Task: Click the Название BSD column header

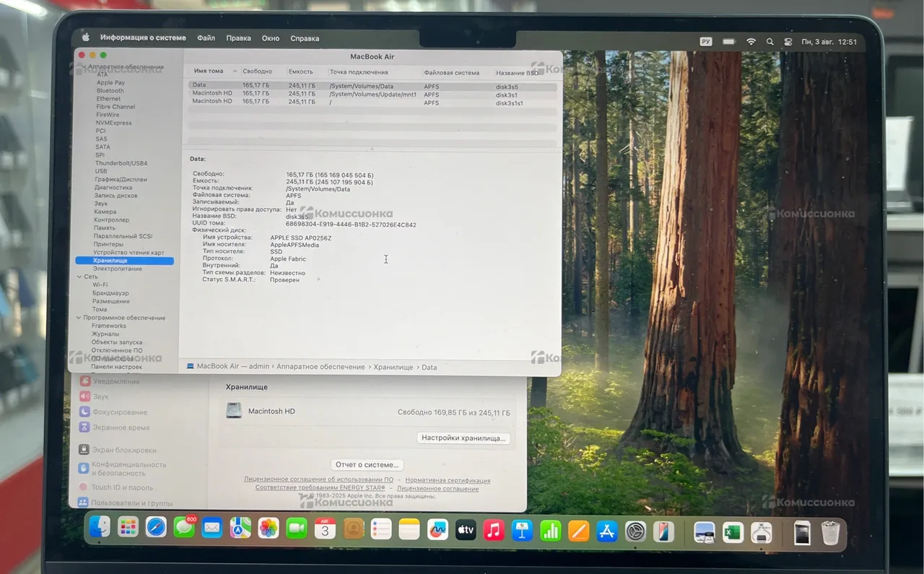Action: (517, 73)
